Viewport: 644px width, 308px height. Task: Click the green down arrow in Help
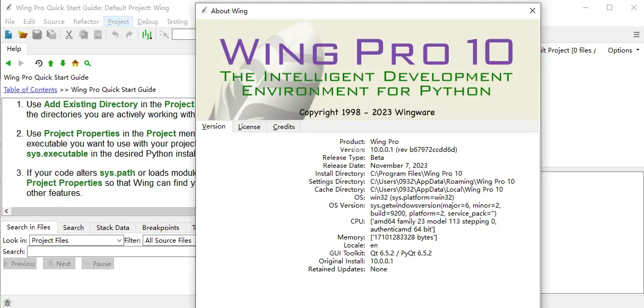[63, 63]
